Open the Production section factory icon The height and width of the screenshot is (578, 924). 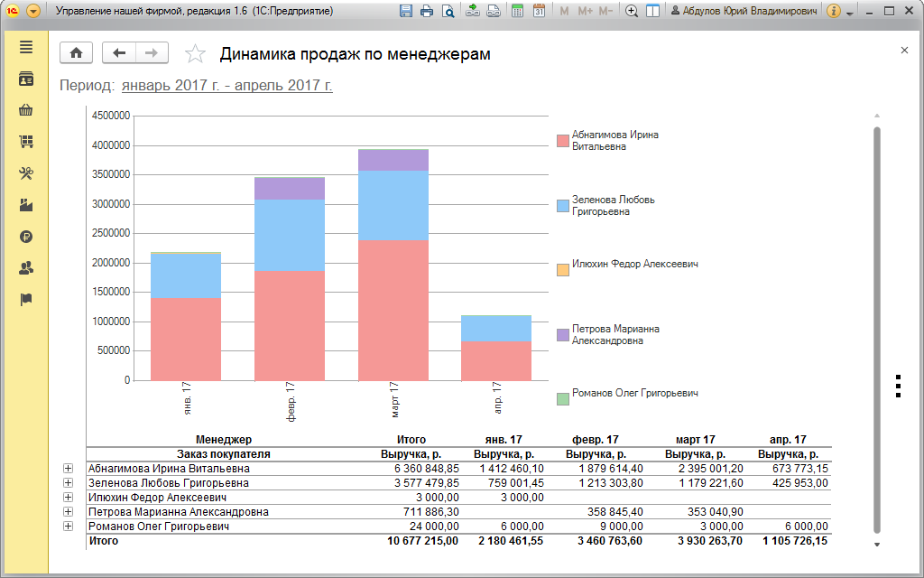(26, 205)
